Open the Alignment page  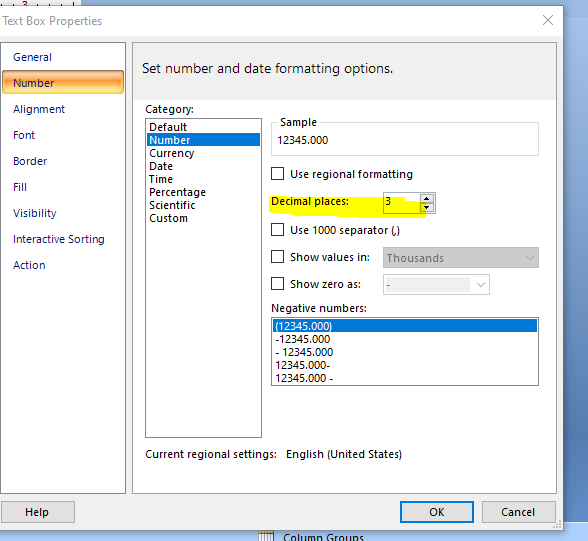(39, 109)
